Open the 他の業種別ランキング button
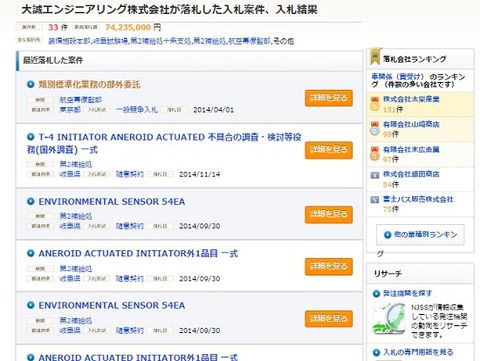This screenshot has width=480, height=361. pyautogui.click(x=420, y=235)
